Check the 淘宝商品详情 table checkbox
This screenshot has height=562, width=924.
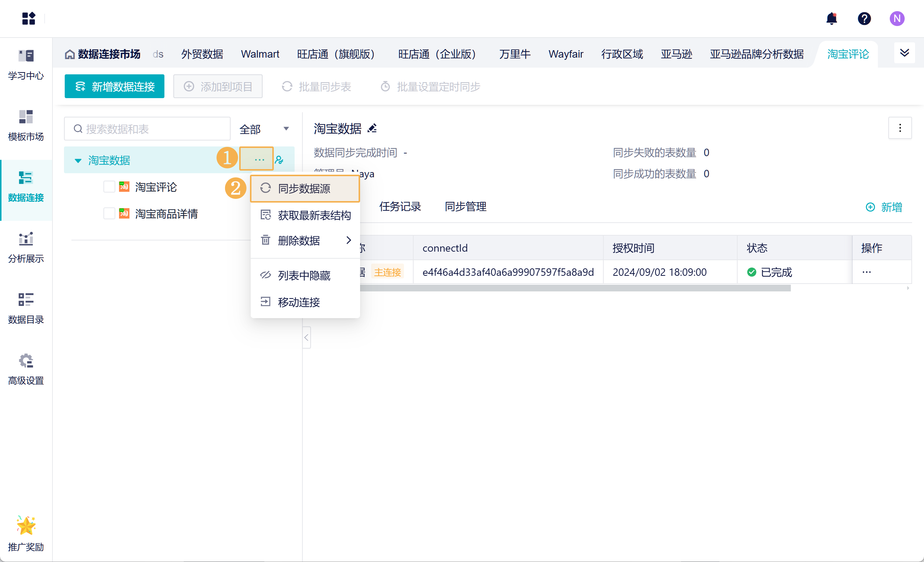[109, 214]
